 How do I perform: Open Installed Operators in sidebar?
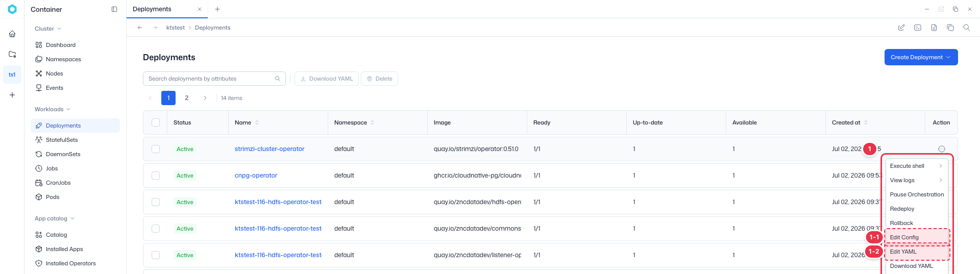(75, 263)
